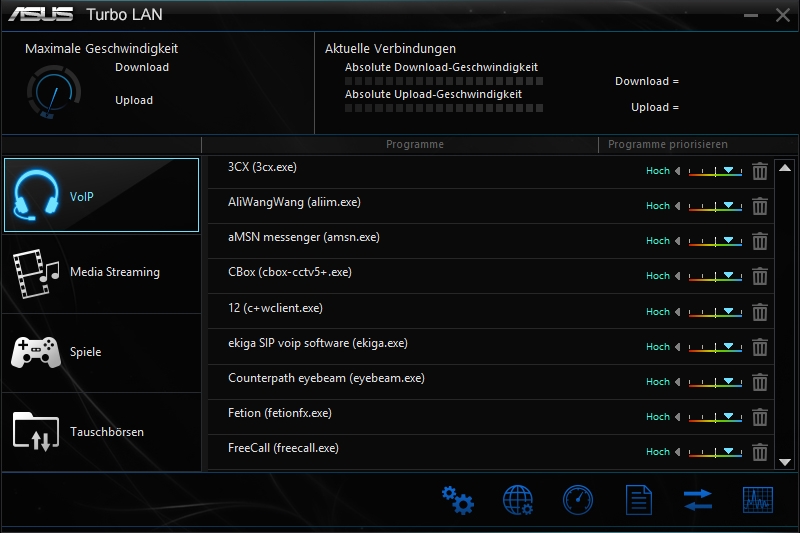
Task: Open the gears settings icon
Action: coord(458,500)
